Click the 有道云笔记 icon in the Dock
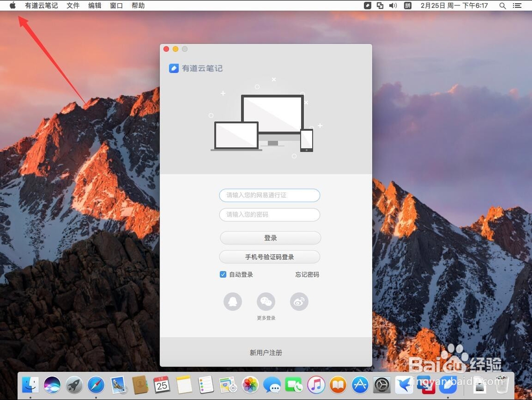Image resolution: width=532 pixels, height=400 pixels. point(448,385)
